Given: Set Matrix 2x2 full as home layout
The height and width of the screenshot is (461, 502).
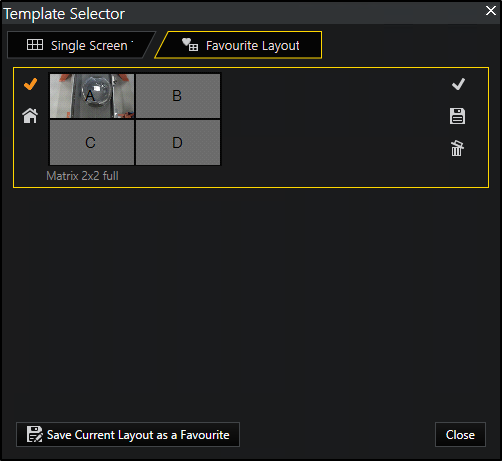Looking at the screenshot, I should coord(30,116).
